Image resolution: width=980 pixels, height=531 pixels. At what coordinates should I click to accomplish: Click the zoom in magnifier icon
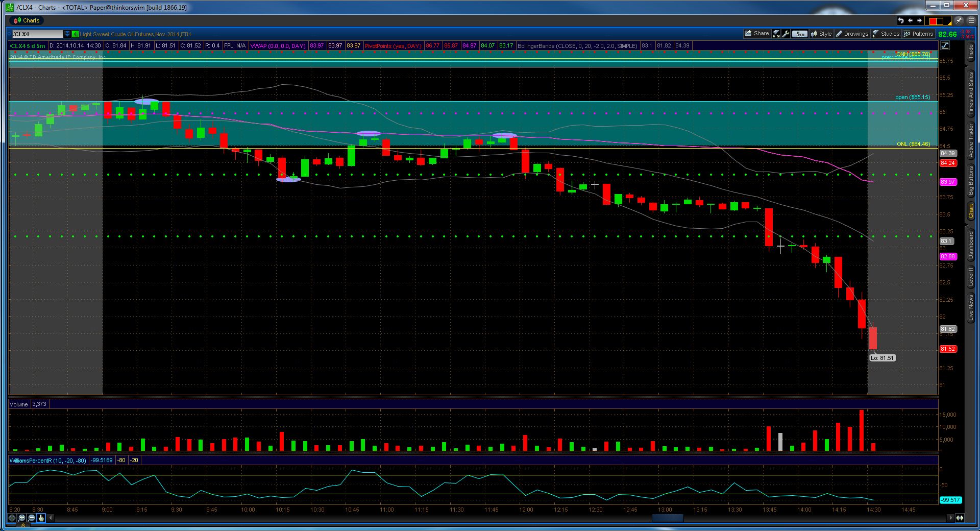(x=22, y=518)
